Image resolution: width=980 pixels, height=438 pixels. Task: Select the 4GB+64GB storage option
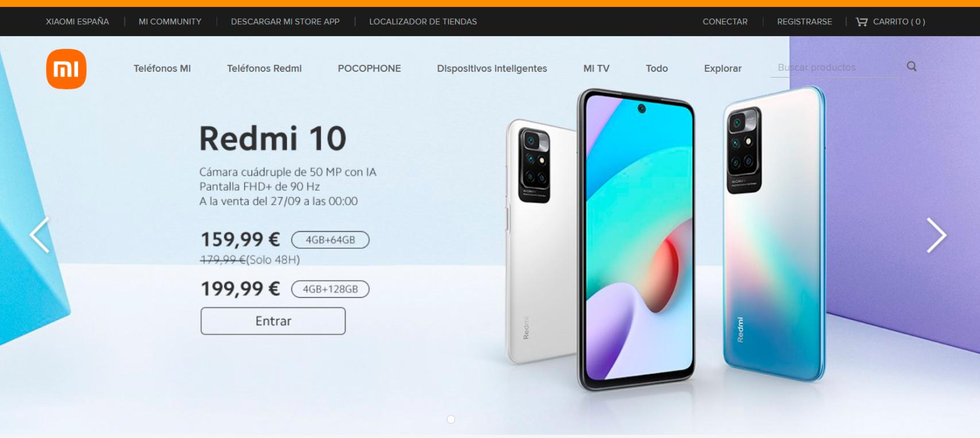click(330, 240)
